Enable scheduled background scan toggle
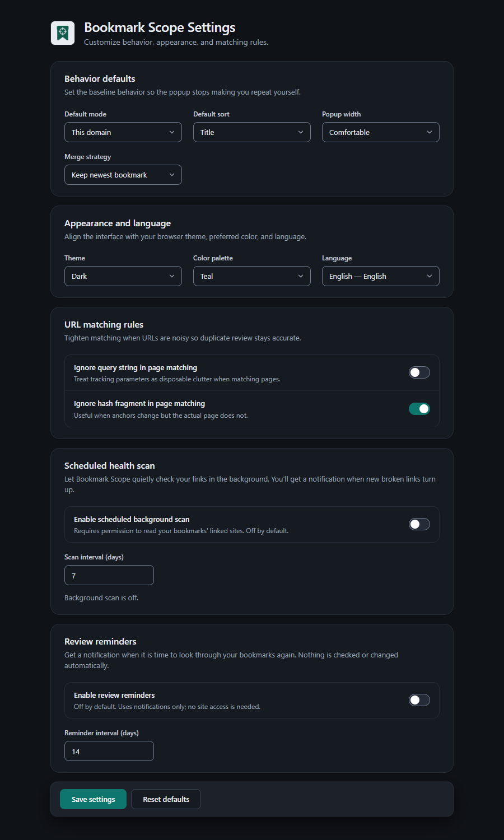 pyautogui.click(x=419, y=524)
